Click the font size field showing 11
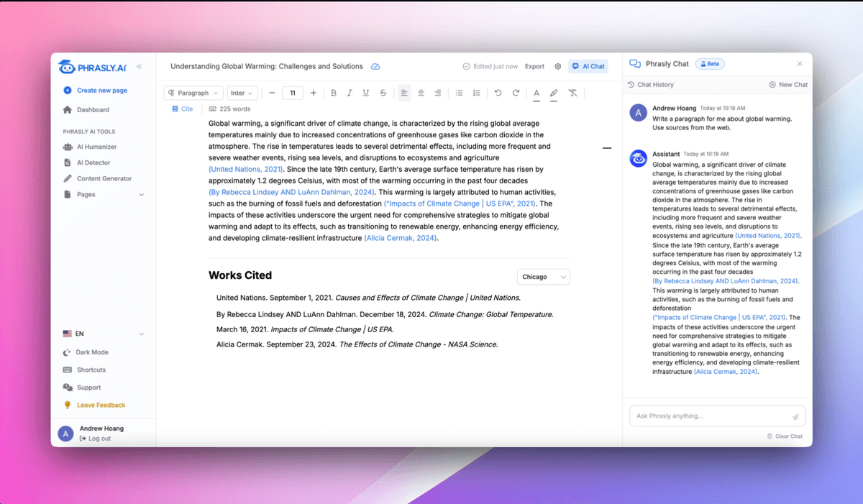The height and width of the screenshot is (504, 863). (293, 93)
